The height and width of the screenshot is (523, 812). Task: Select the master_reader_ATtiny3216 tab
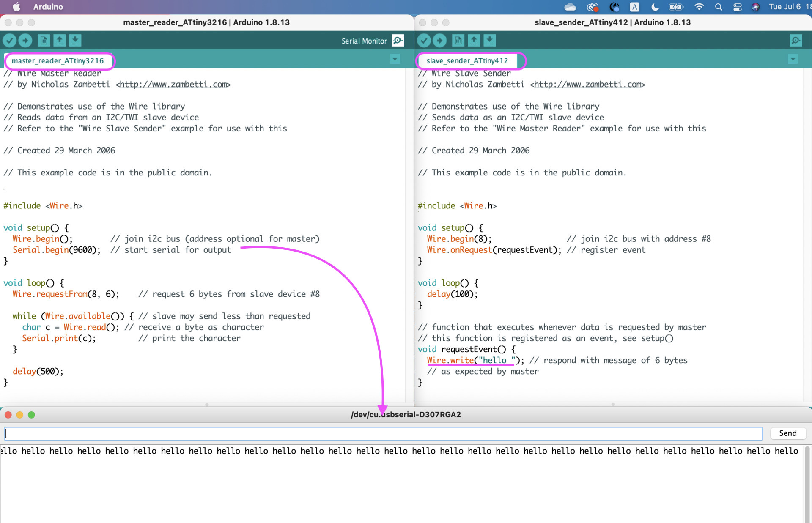tap(58, 61)
